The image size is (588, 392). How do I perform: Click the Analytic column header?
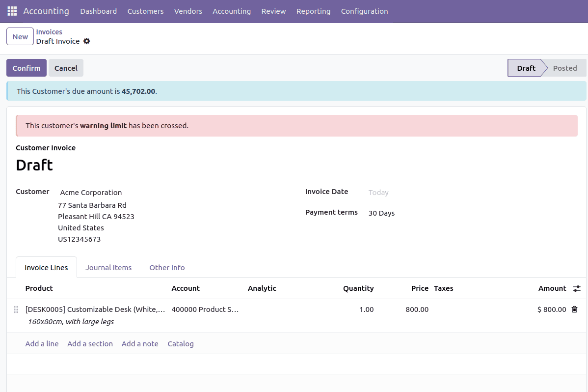pyautogui.click(x=262, y=288)
